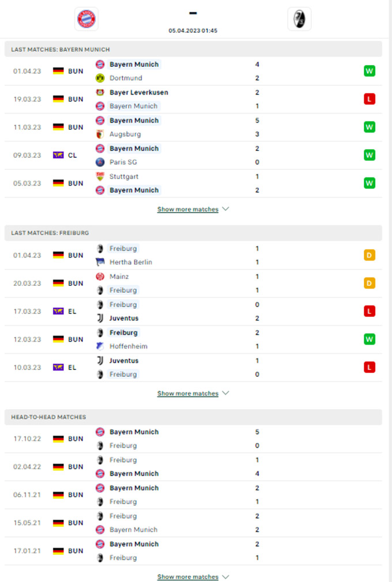Open the Dortmund team logo
This screenshot has height=582, width=392.
(100, 78)
